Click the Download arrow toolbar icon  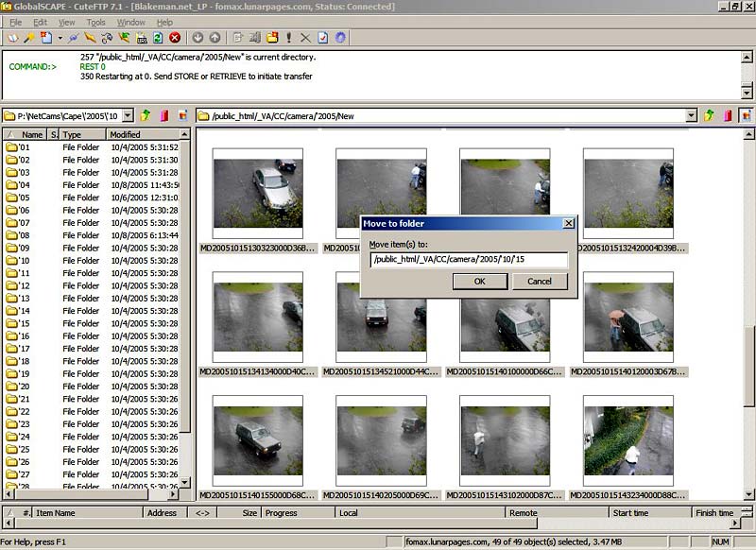198,38
